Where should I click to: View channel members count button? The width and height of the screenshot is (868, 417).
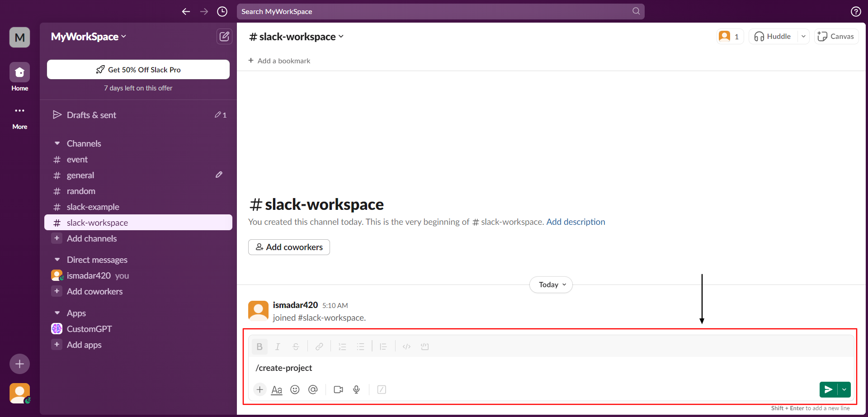[x=730, y=37]
